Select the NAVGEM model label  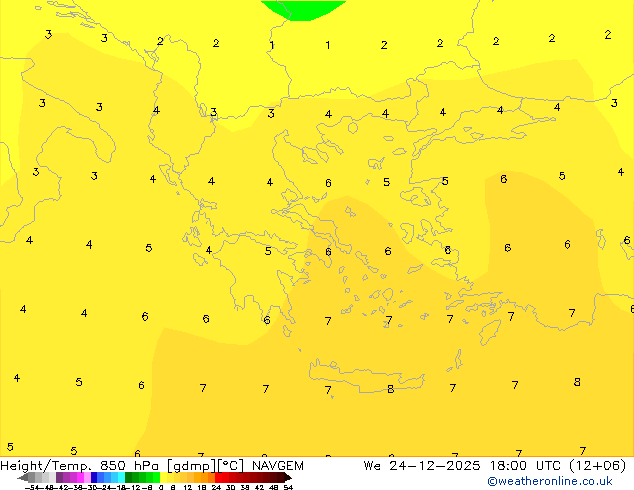click(x=278, y=466)
